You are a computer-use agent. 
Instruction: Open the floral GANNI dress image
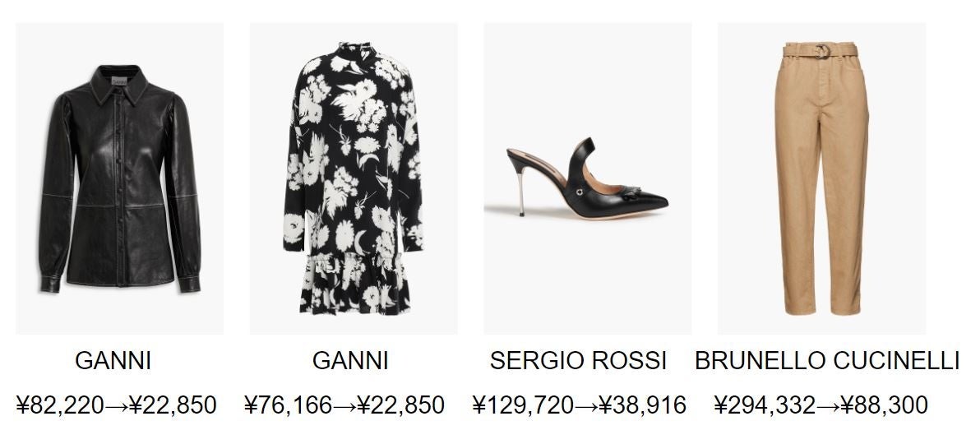pyautogui.click(x=354, y=178)
